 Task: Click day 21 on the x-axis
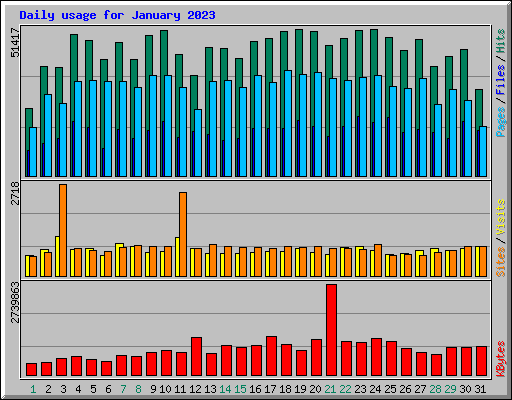point(330,389)
